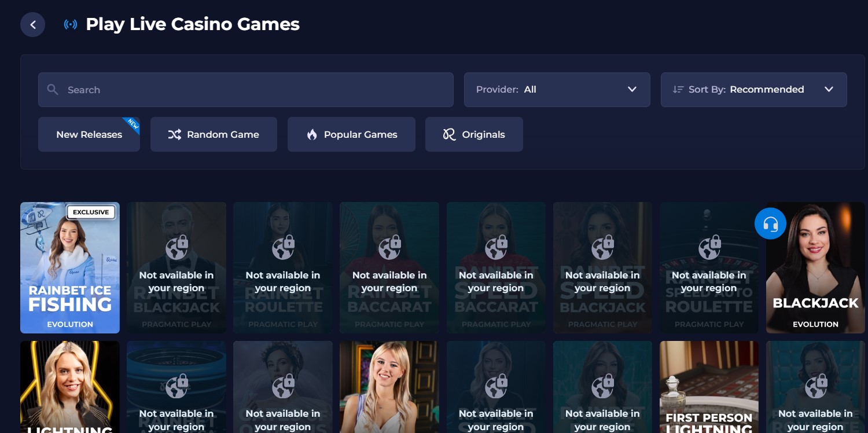Viewport: 868px width, 433px height.
Task: Click region lock icon on Rainbet Baccarat
Action: pos(389,248)
